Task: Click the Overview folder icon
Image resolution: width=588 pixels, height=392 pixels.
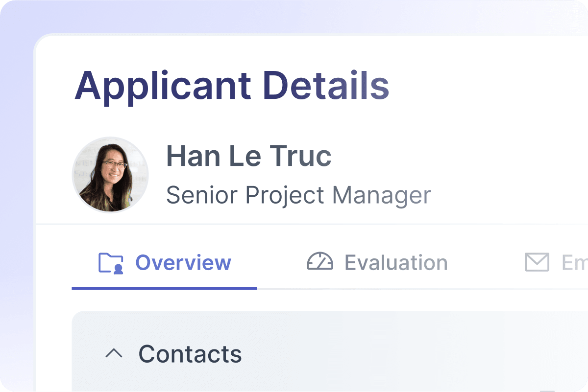Action: (x=112, y=262)
